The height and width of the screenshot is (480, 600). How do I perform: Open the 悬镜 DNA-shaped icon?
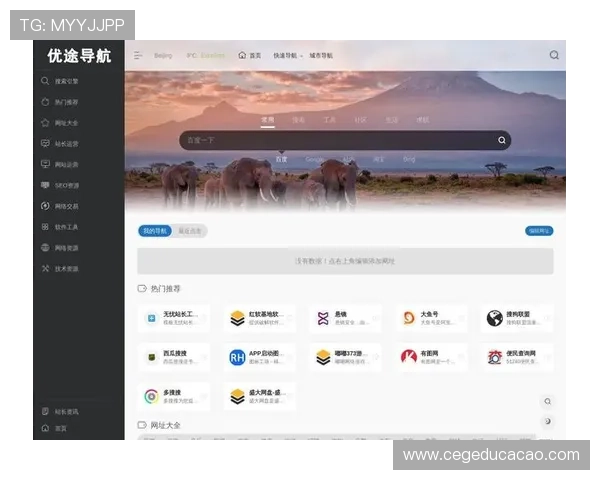click(x=323, y=318)
